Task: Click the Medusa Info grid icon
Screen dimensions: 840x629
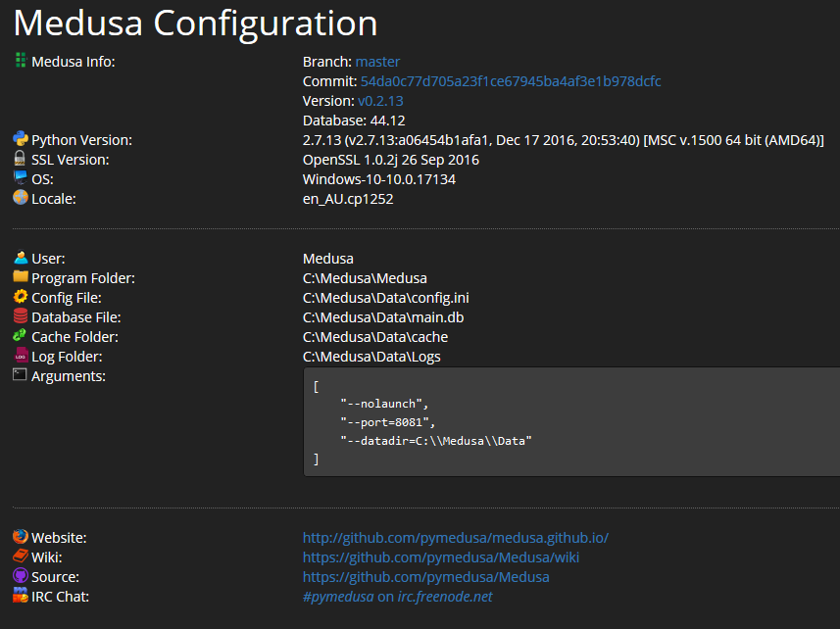Action: (19, 61)
